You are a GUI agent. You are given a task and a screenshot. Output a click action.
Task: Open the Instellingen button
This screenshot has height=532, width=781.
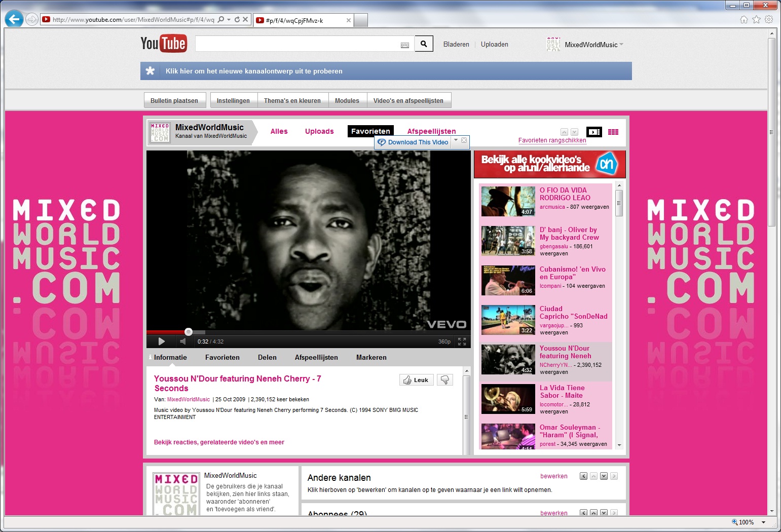[x=233, y=100]
